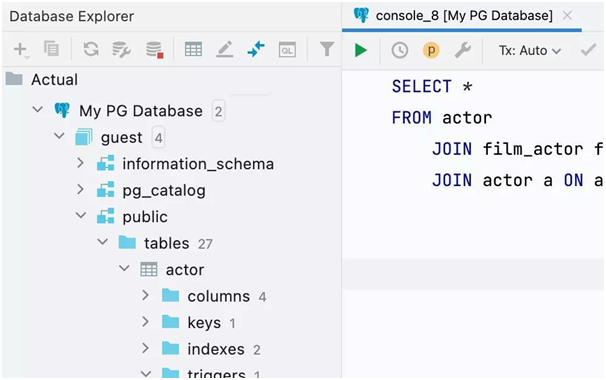This screenshot has width=606, height=380.
Task: Select the columns folder label
Action: click(x=219, y=296)
